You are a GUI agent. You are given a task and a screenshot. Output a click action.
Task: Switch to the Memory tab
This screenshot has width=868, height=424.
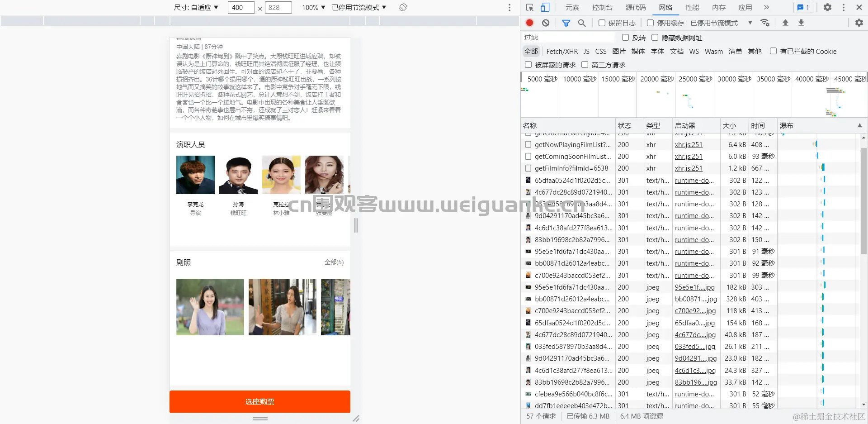coord(719,7)
